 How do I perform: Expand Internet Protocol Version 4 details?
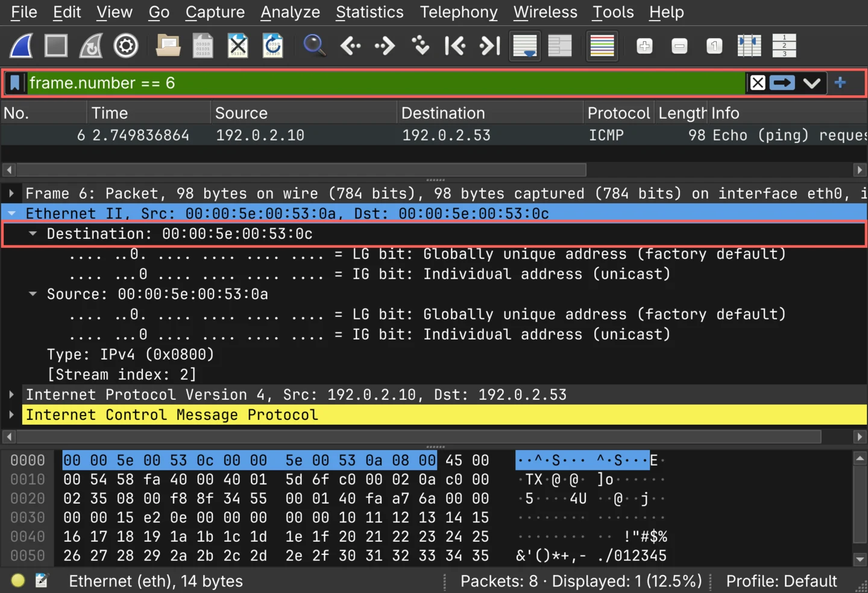click(11, 395)
